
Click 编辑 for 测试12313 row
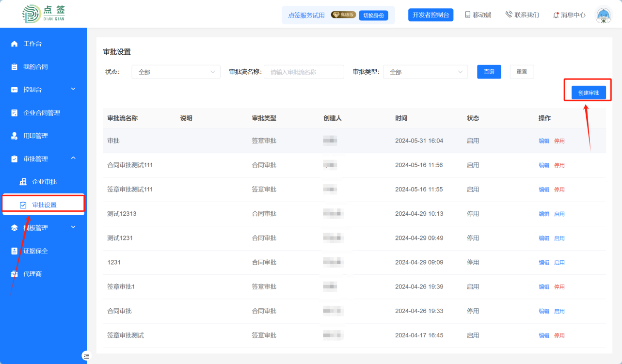(544, 214)
